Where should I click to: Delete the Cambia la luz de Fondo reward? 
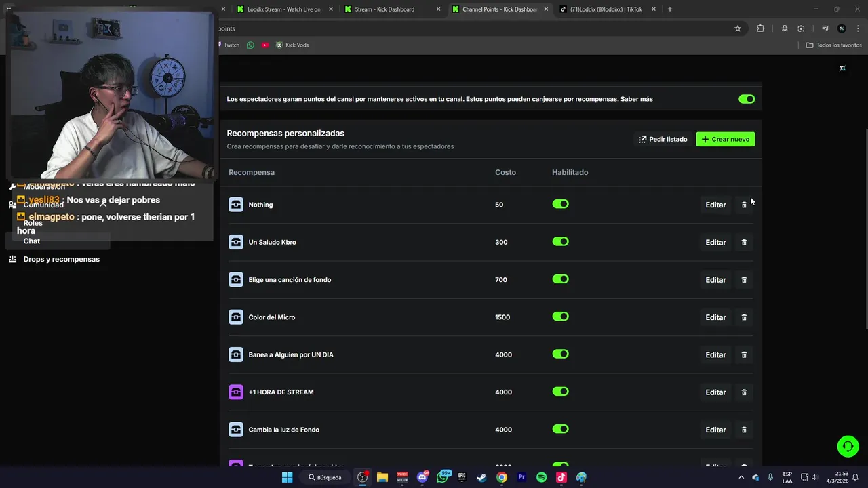(744, 430)
